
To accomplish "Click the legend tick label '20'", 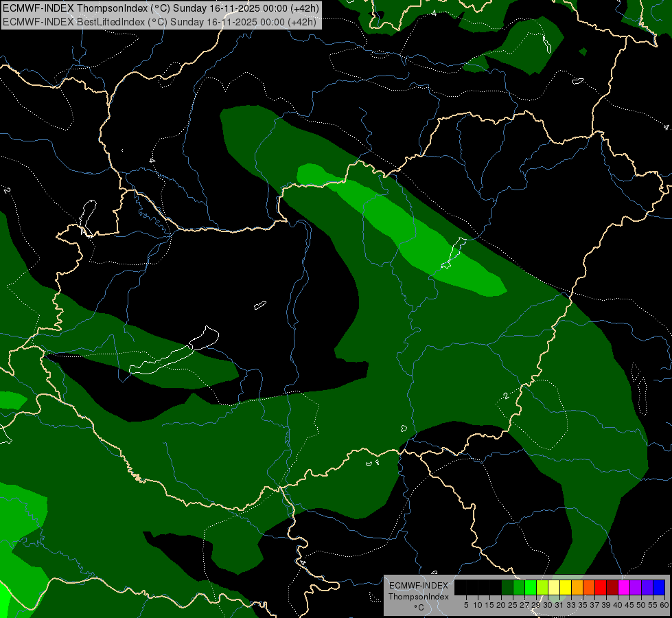I will (x=501, y=605).
